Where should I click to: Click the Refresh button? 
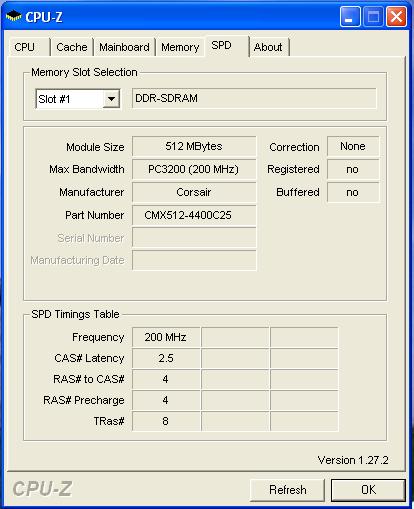(x=287, y=490)
